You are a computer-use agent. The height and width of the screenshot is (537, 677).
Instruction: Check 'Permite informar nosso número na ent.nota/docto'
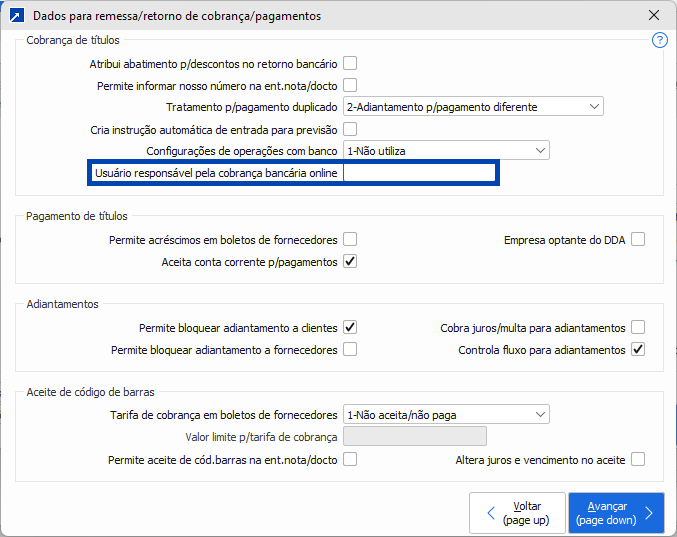pos(350,85)
